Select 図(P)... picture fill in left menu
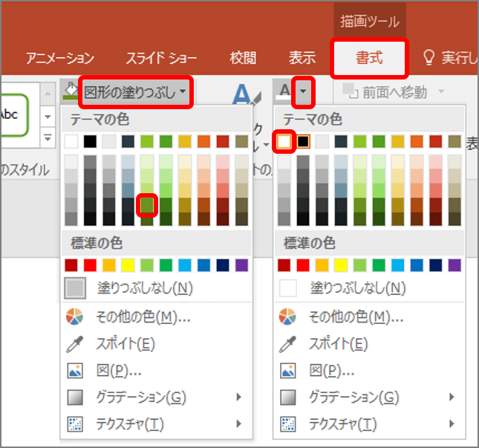The height and width of the screenshot is (448, 479). (x=157, y=371)
